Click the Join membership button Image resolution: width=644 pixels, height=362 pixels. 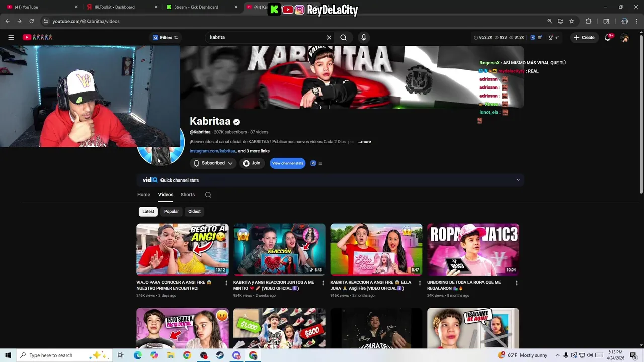(x=252, y=163)
